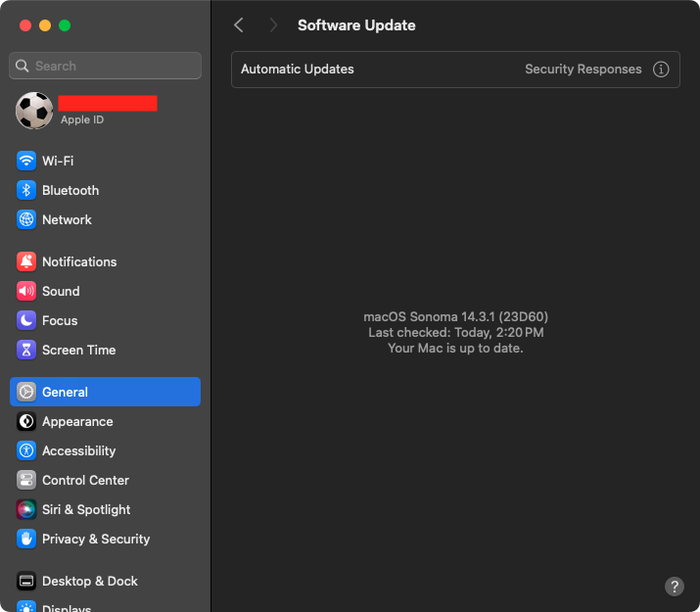Open the Apple ID account row
700x612 pixels.
click(x=105, y=111)
